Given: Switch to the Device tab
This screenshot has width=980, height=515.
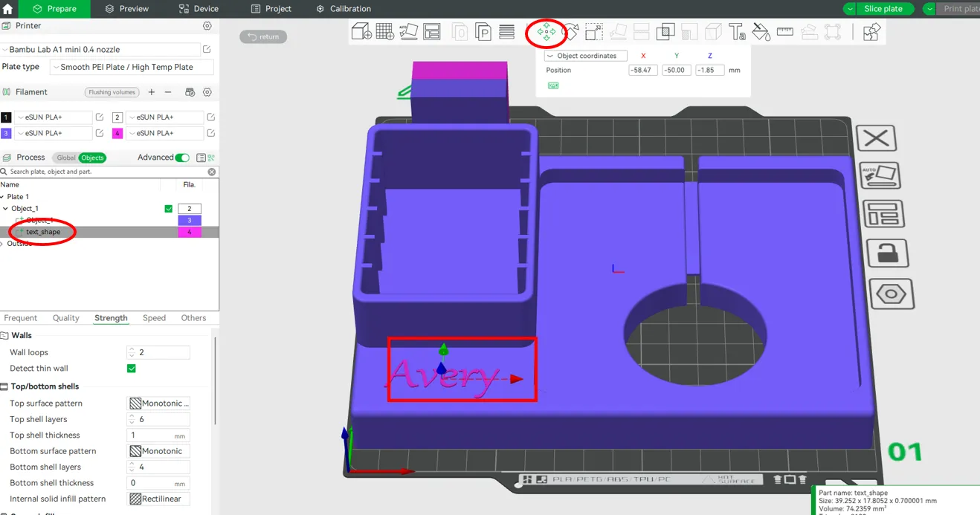Looking at the screenshot, I should (x=199, y=9).
